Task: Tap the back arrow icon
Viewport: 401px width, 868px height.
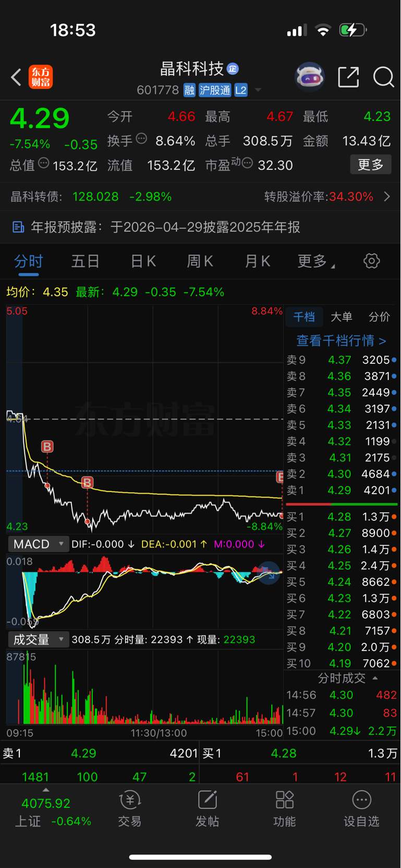Action: click(16, 77)
